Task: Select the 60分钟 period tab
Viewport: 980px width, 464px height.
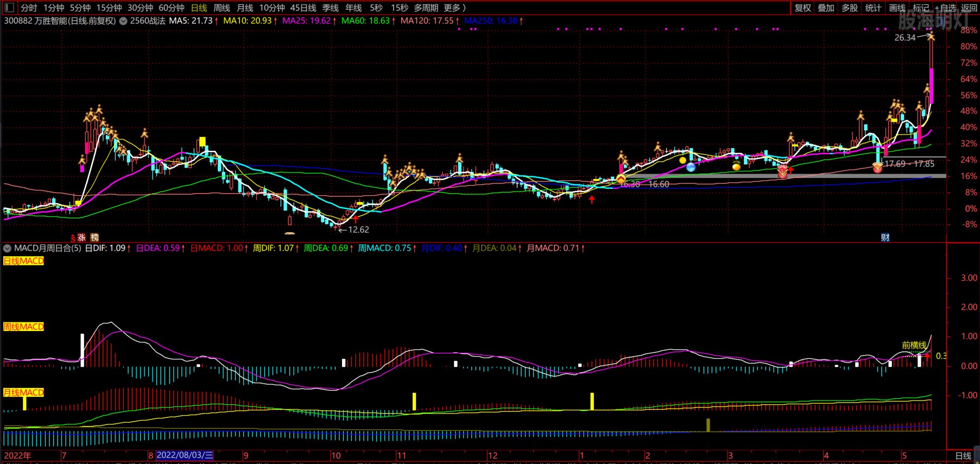Action: [172, 8]
